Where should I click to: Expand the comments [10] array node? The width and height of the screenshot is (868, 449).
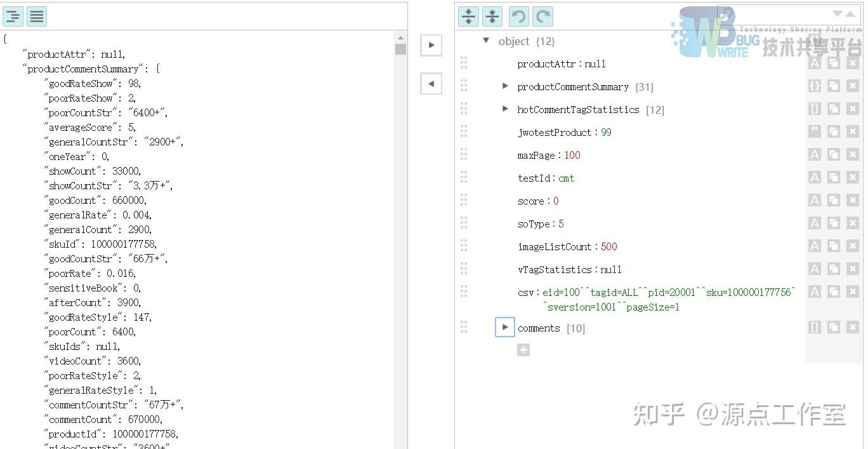coord(504,327)
